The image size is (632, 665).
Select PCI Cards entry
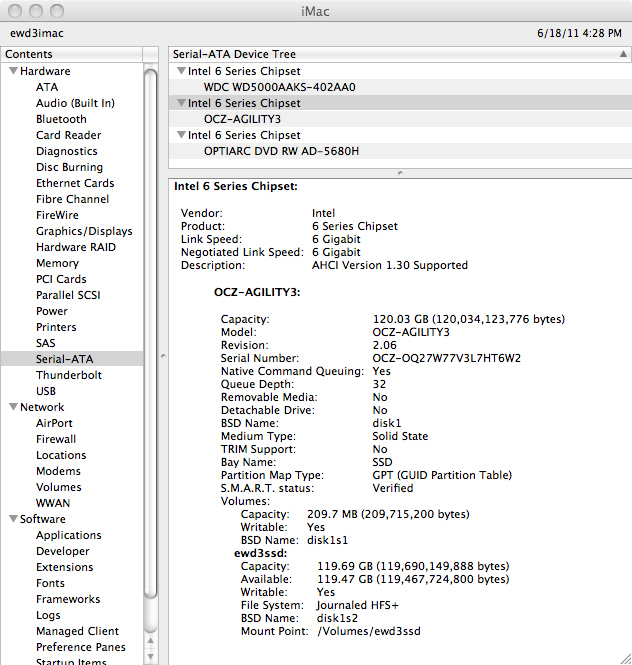coord(61,279)
